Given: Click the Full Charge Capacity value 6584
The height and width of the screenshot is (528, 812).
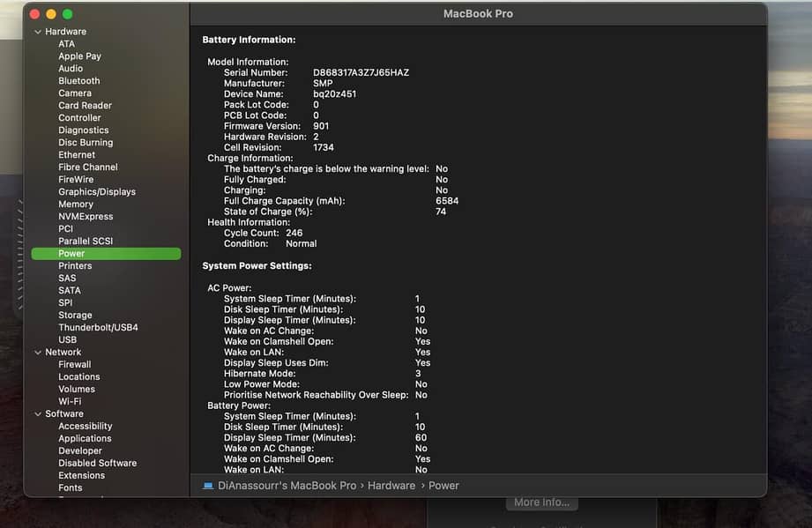Looking at the screenshot, I should [x=447, y=201].
